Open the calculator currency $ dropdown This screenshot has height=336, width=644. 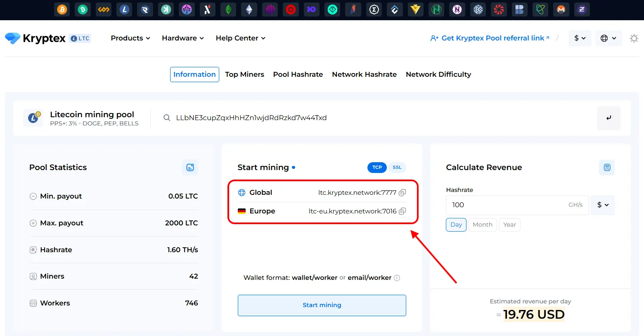[603, 205]
